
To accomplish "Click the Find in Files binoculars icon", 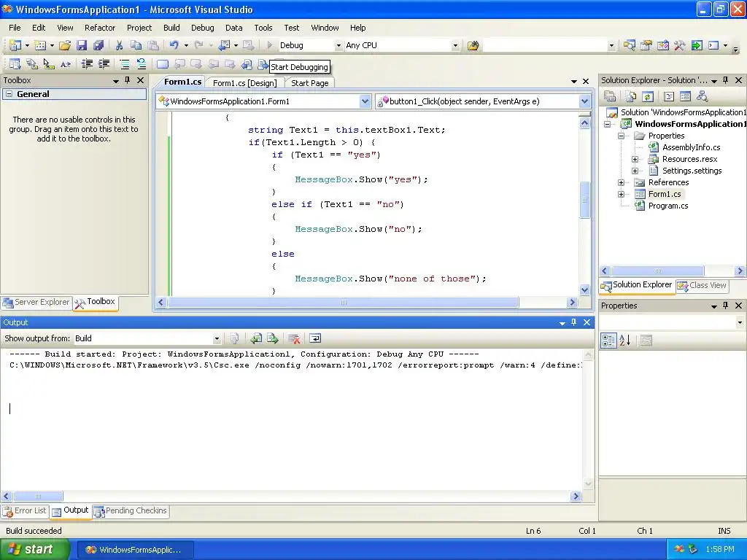I will pos(473,45).
